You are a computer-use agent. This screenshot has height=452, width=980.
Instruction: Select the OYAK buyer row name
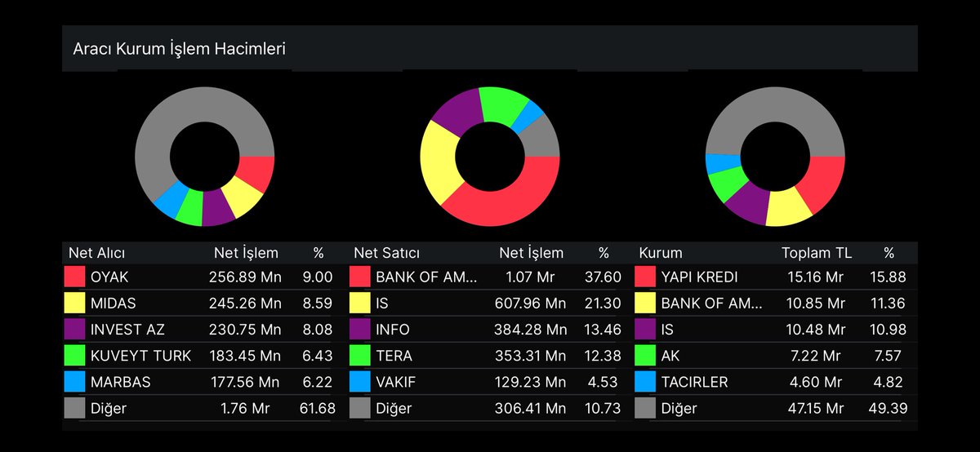point(110,277)
